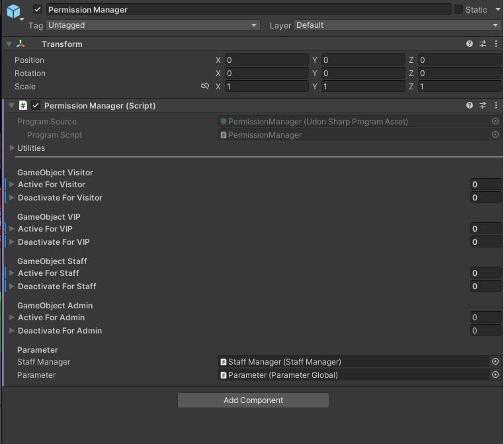The image size is (504, 444).
Task: Edit the Permission Manager name field
Action: click(249, 10)
